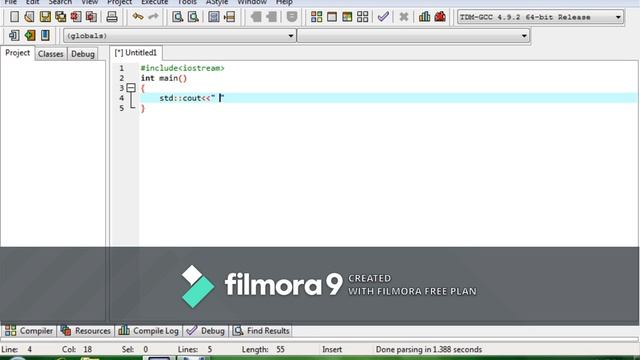Delete profiling information red icon

(440, 17)
